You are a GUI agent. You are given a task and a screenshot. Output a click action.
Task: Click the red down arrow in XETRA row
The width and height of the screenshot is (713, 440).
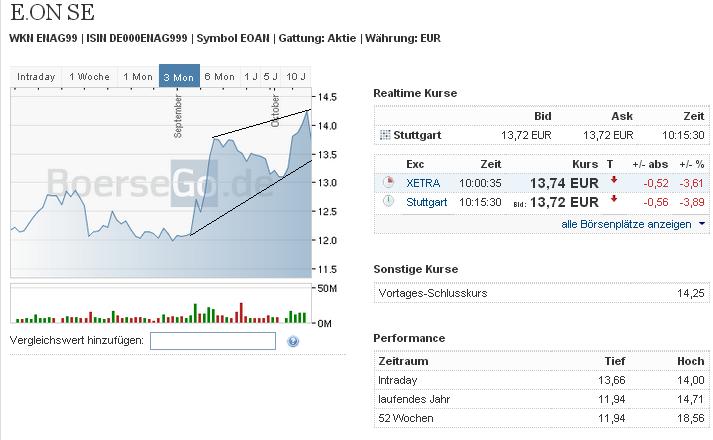(614, 181)
